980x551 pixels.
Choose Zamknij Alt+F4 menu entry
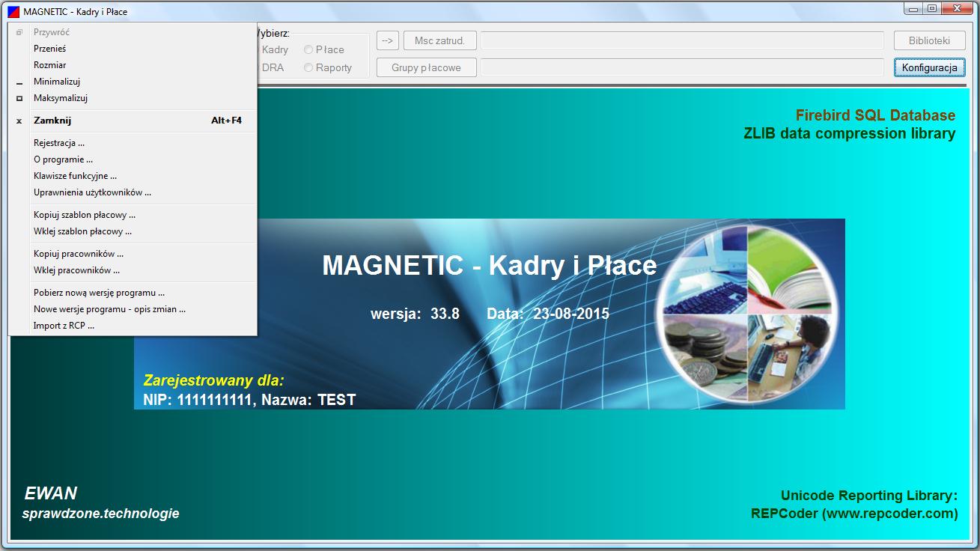[x=133, y=121]
